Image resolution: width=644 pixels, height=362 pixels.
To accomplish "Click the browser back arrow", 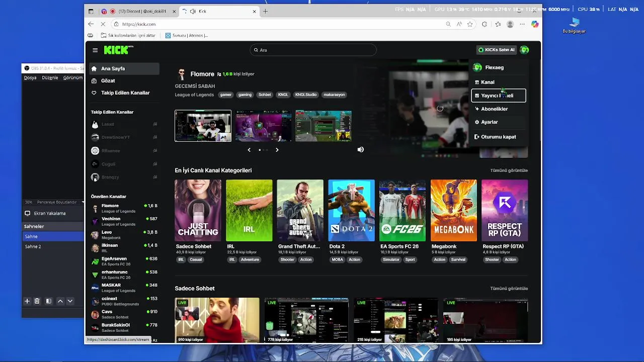I will (x=91, y=24).
